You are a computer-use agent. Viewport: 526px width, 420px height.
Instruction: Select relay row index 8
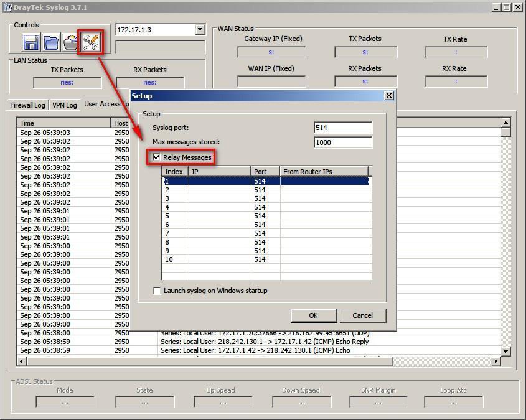[265, 242]
